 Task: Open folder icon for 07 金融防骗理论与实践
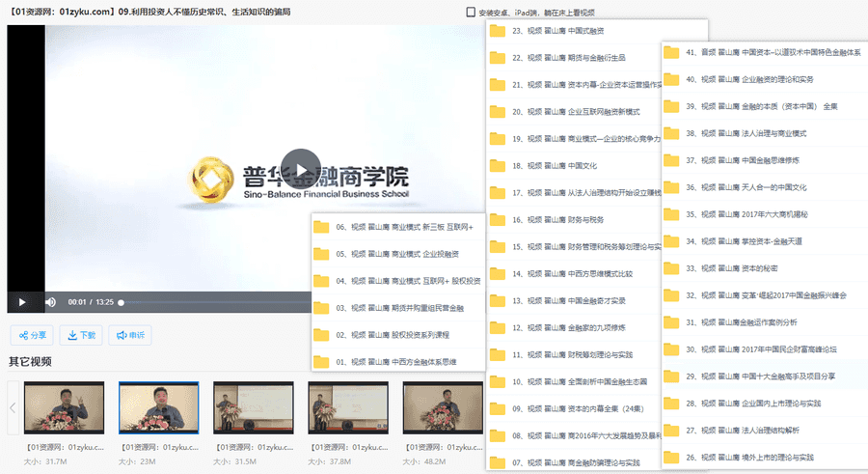pyautogui.click(x=498, y=462)
